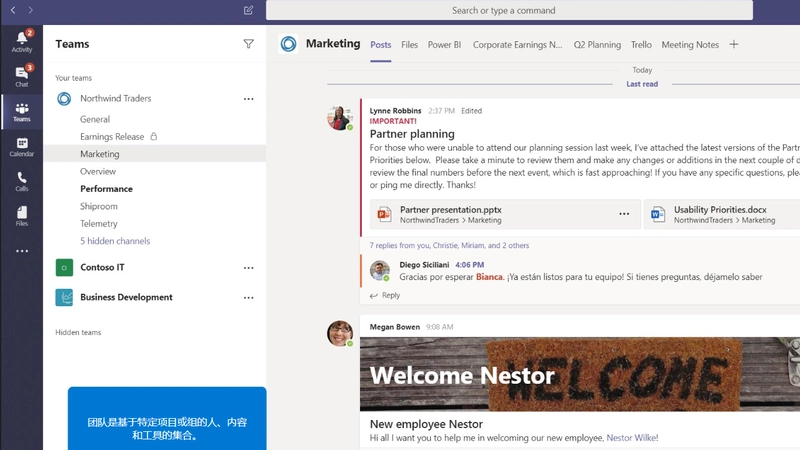Open the Activity feed icon
The width and height of the screenshot is (800, 450).
[x=21, y=41]
